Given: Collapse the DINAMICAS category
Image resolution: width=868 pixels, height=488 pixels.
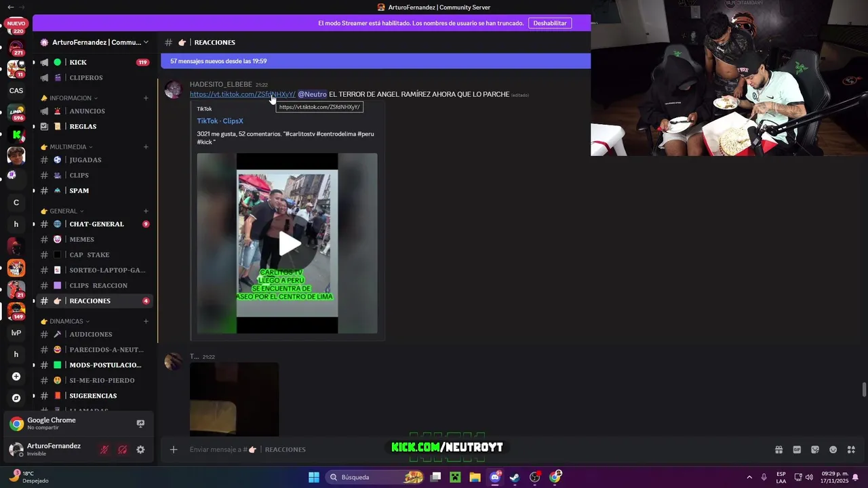Looking at the screenshot, I should [66, 321].
